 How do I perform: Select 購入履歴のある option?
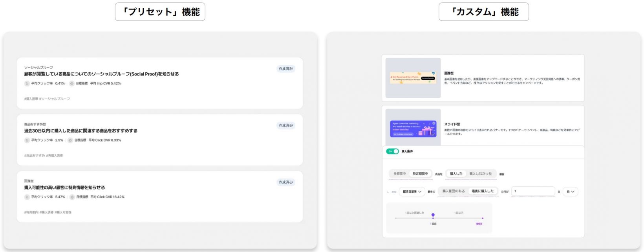(454, 191)
